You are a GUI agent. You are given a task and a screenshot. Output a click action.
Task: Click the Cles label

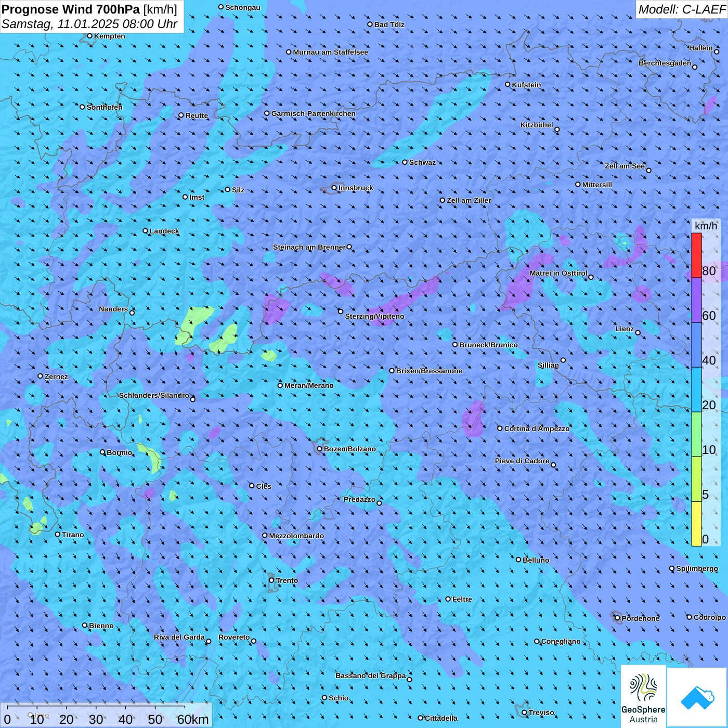click(x=264, y=486)
